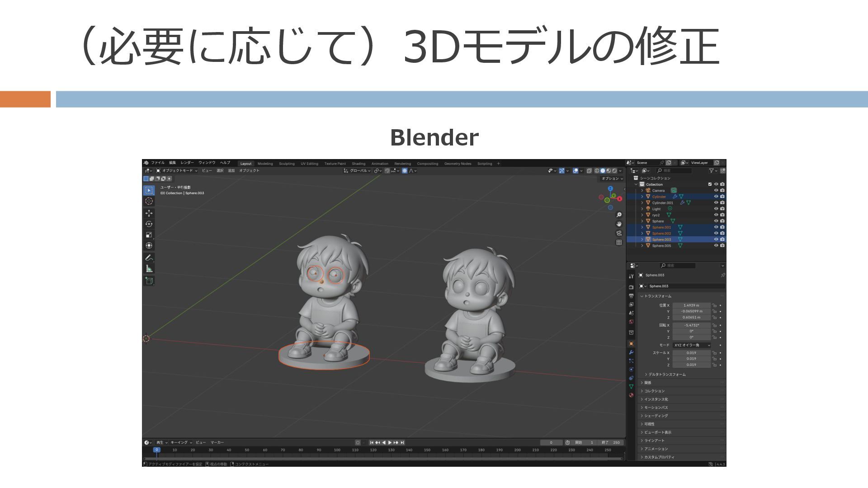Open the グローバル orientation dropdown

point(357,171)
